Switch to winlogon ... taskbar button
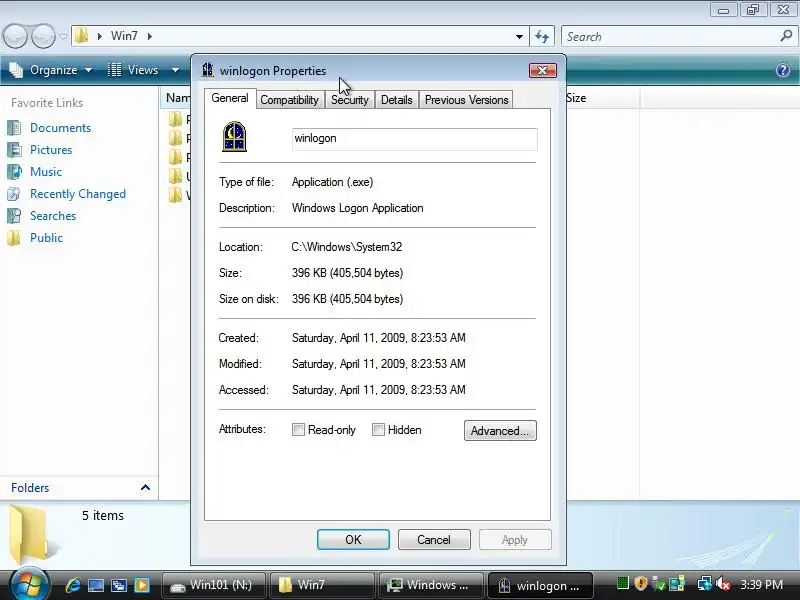The height and width of the screenshot is (600, 800). point(540,585)
